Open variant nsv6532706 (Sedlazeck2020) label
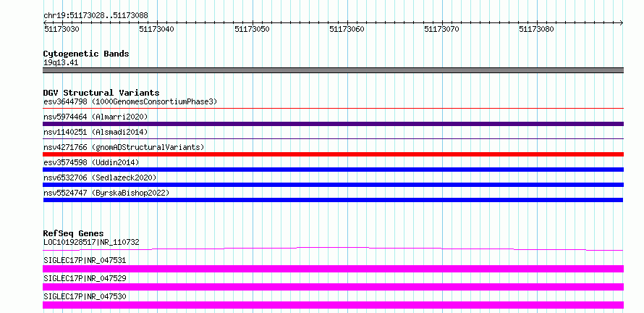The height and width of the screenshot is (313, 644). 100,178
